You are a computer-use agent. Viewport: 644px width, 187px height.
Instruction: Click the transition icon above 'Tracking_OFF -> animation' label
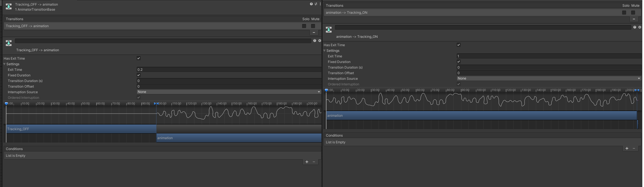(x=9, y=43)
